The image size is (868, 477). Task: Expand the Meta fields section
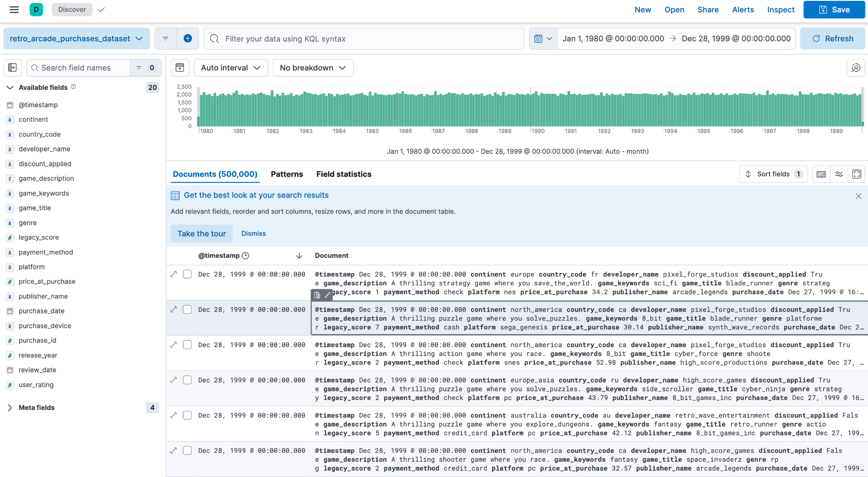pos(10,407)
